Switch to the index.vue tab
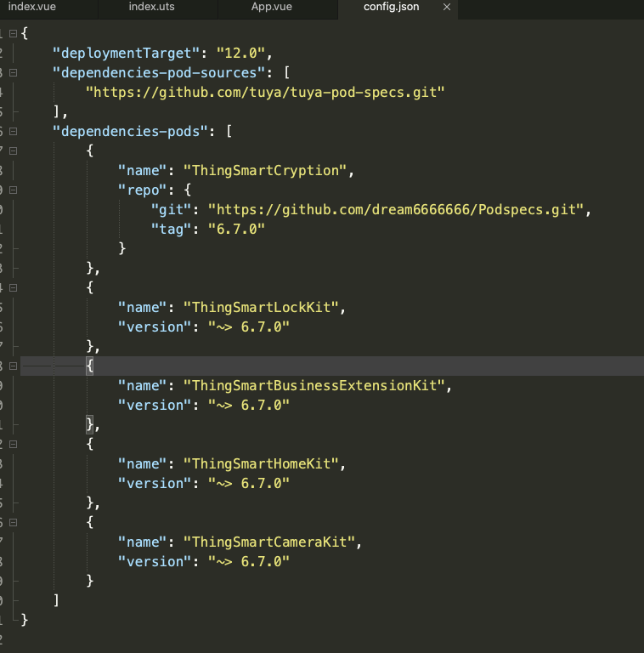This screenshot has height=653, width=644. coord(32,7)
